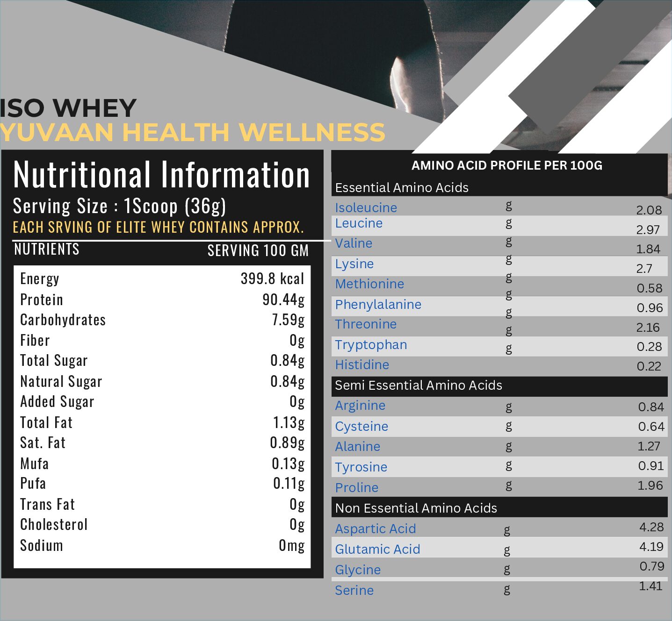
Task: Select the Sodium label
Action: tap(42, 546)
